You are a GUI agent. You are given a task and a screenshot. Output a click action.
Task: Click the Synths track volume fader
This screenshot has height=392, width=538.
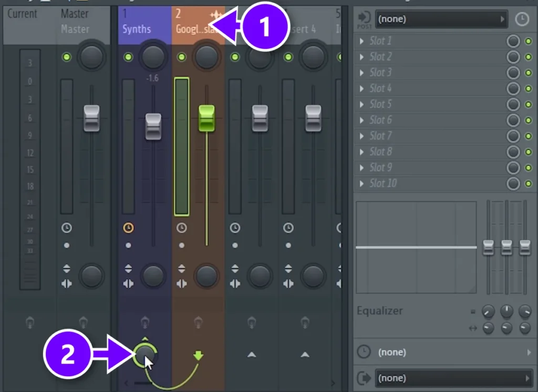click(x=153, y=127)
